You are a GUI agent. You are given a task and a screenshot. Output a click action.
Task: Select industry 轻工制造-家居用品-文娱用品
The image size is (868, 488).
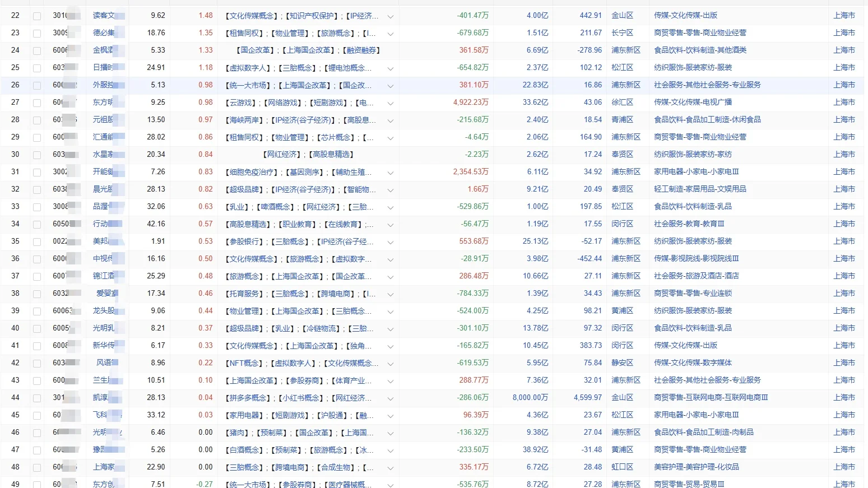[x=700, y=189]
